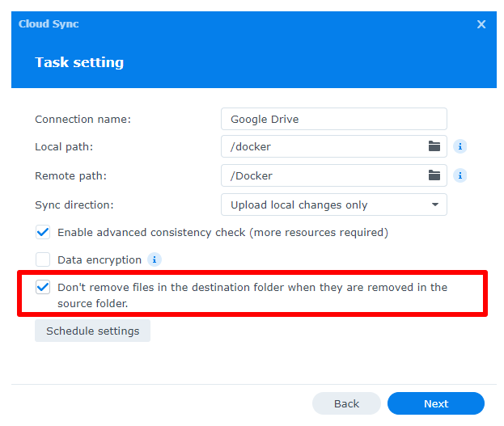
Task: Click the advanced consistency check label
Action: click(222, 233)
